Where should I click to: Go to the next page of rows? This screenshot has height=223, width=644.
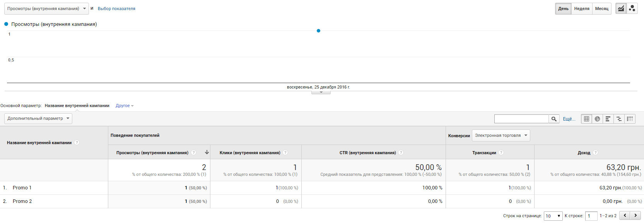click(635, 216)
